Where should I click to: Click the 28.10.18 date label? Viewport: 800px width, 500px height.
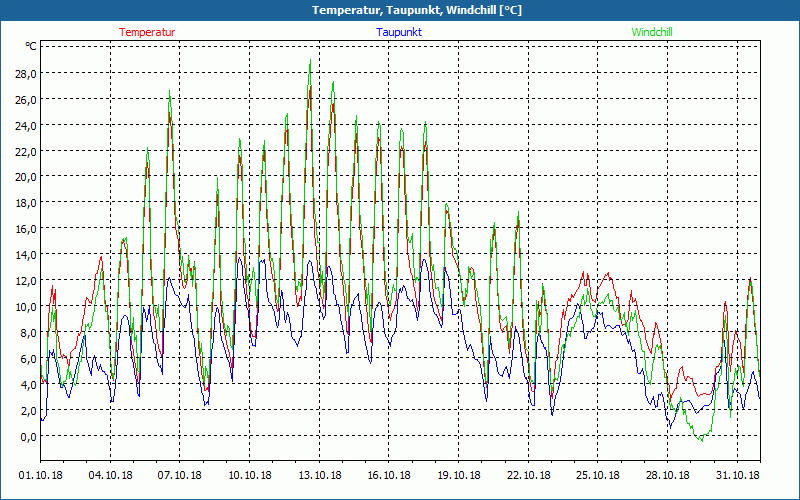[x=667, y=475]
